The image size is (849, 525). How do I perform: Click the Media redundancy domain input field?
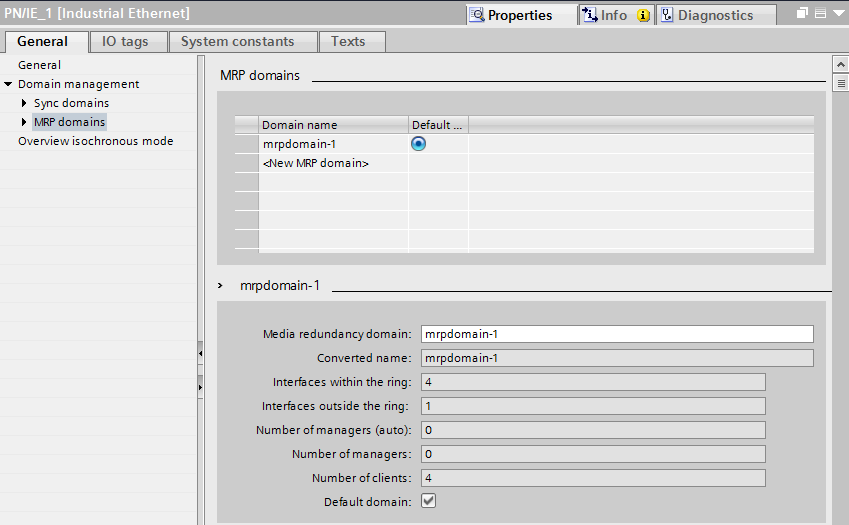coord(616,334)
